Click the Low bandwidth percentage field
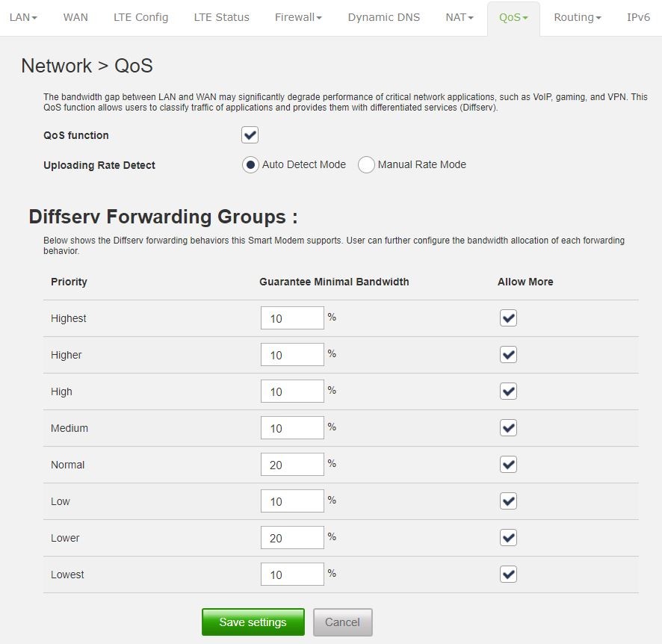Image resolution: width=662 pixels, height=644 pixels. coord(292,501)
